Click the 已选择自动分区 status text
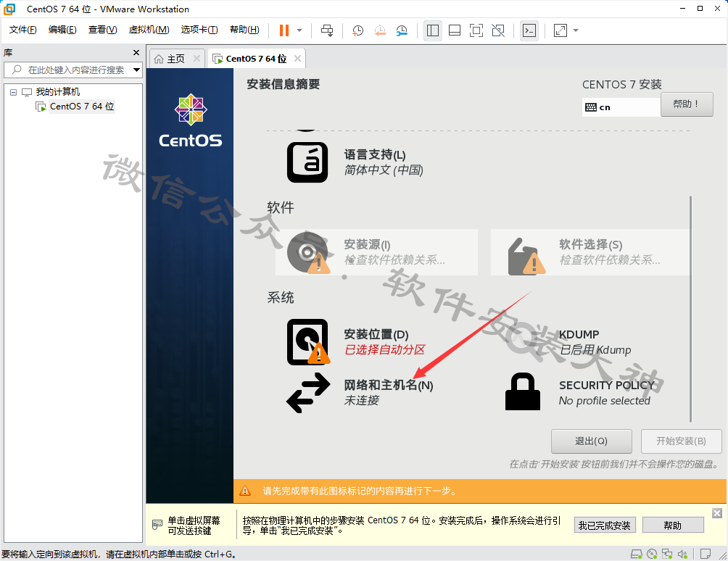728x561 pixels. coord(384,350)
